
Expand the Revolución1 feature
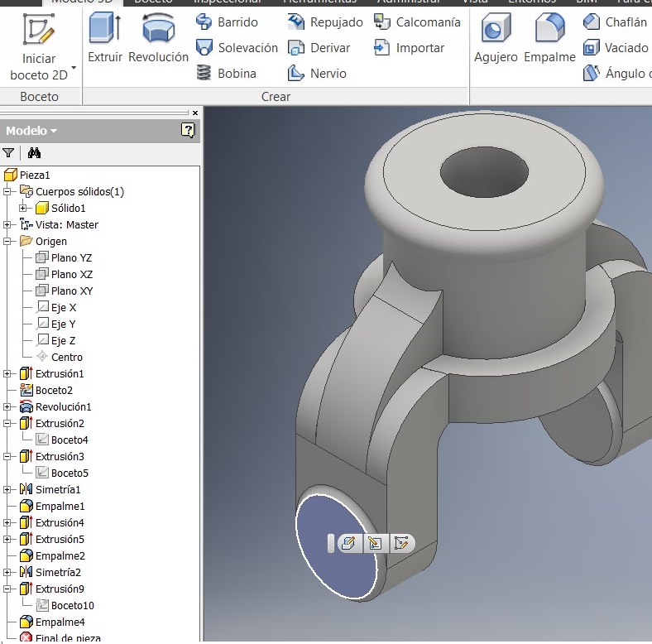(7, 407)
